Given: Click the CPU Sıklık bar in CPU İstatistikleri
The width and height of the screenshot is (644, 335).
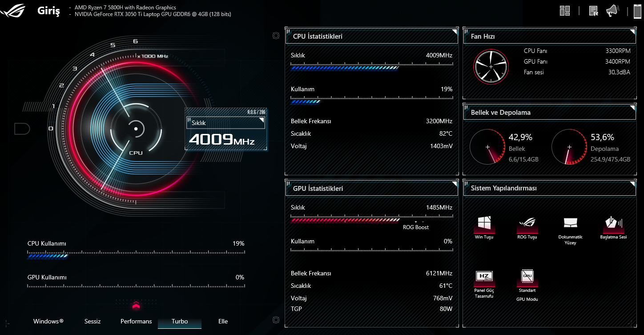Looking at the screenshot, I should coord(371,67).
